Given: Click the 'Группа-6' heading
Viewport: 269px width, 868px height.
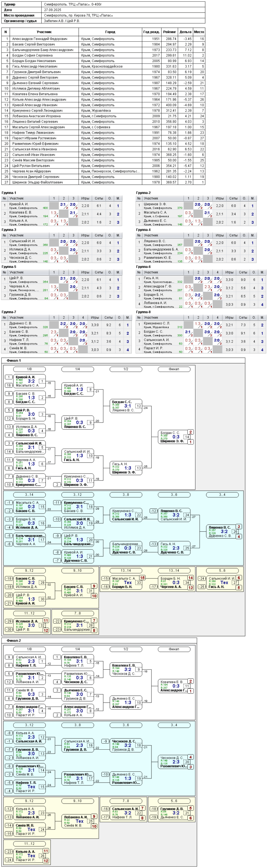Looking at the screenshot, I should click(x=143, y=267).
